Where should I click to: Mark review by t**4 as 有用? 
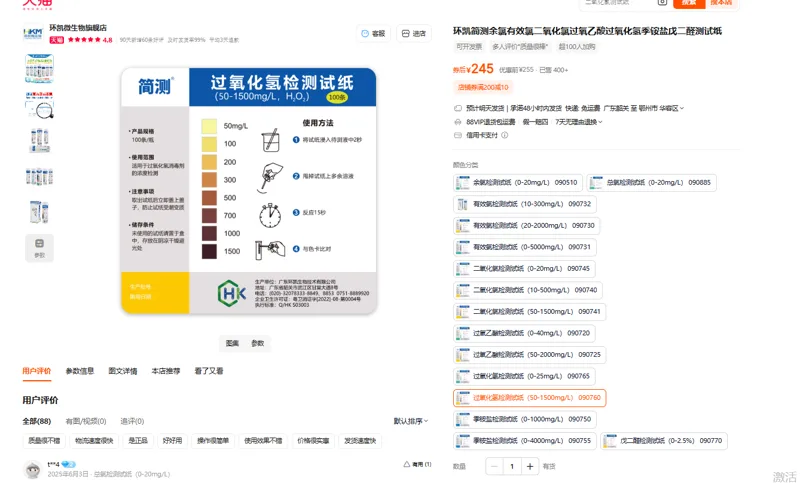point(417,464)
